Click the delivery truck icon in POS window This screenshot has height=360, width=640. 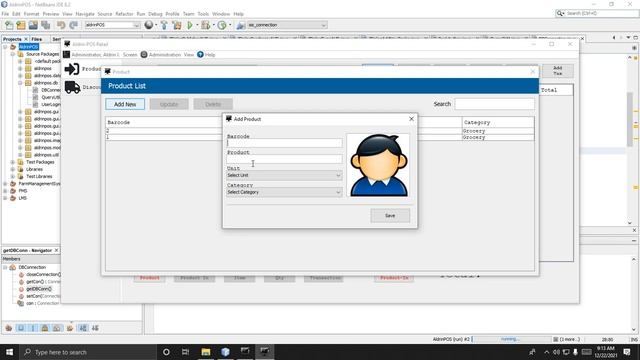[x=72, y=87]
